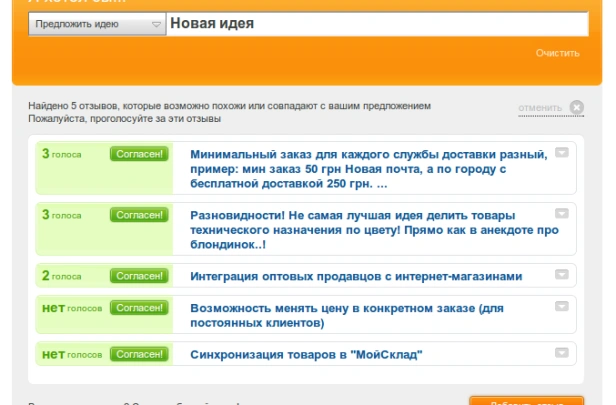Open idea 'Разновидности! Не самая лучшая идея'

click(374, 230)
